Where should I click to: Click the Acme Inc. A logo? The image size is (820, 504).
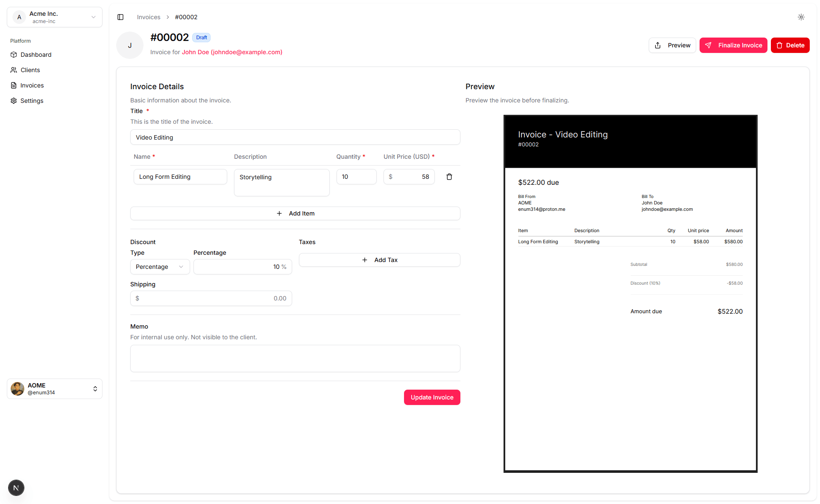coord(19,17)
